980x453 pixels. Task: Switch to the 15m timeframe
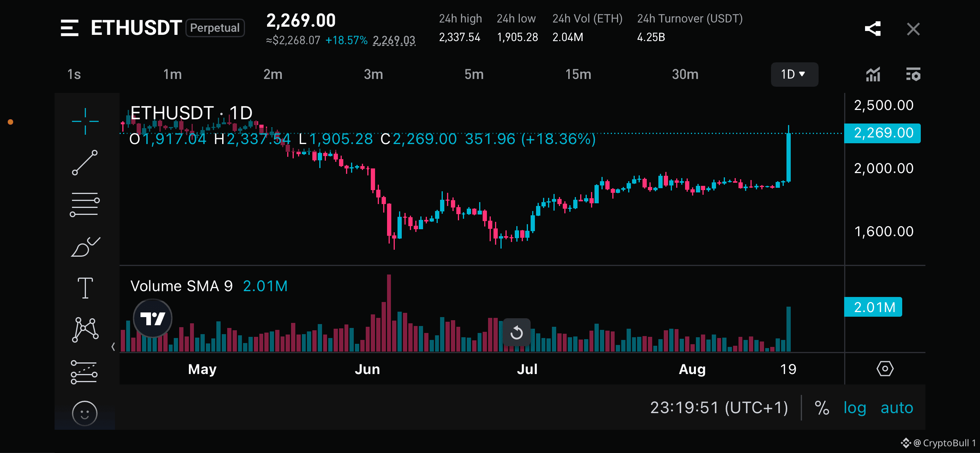578,74
